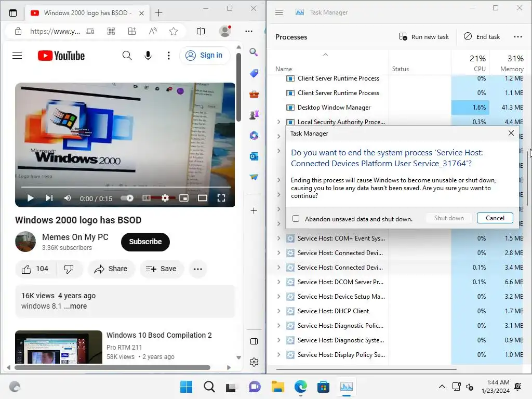Open Edge sidebar Outlook icon
Viewport: 532px width, 399px height.
coord(254,156)
